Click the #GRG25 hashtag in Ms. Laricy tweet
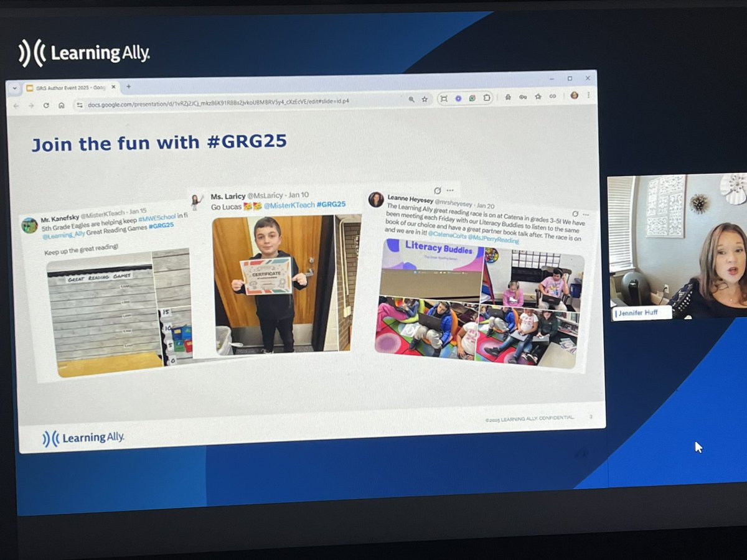Screen dimensions: 747x560 [331, 205]
